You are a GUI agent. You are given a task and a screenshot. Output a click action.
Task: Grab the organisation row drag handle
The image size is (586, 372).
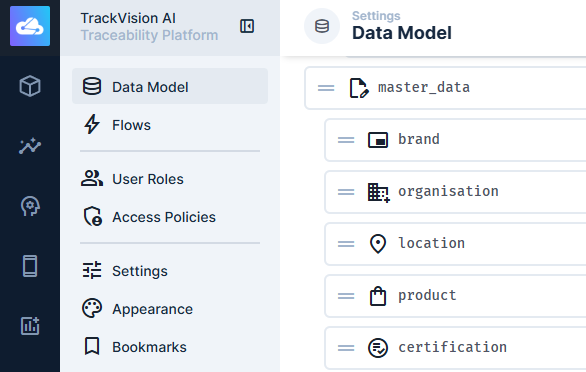point(346,192)
